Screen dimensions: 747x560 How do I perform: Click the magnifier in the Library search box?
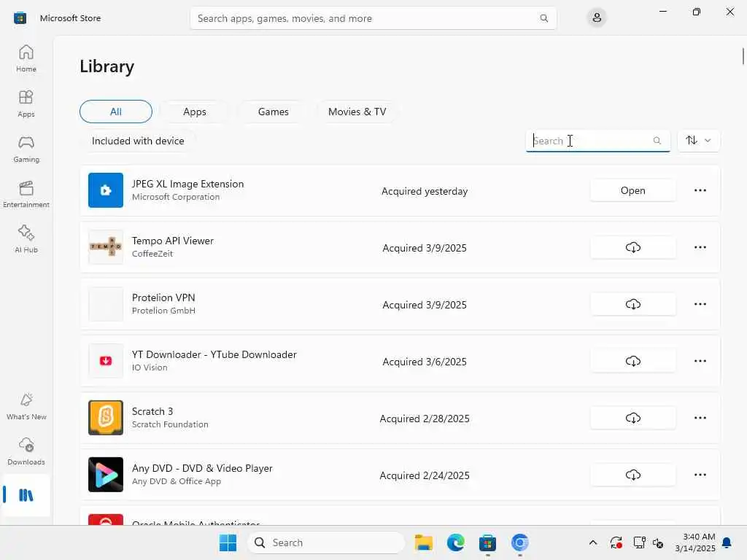pos(657,141)
